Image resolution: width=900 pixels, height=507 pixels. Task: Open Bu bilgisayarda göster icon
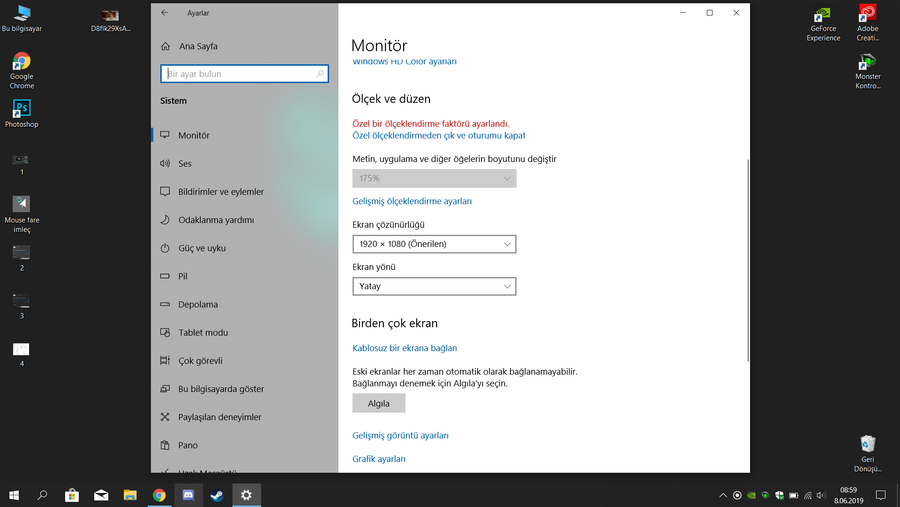click(165, 389)
